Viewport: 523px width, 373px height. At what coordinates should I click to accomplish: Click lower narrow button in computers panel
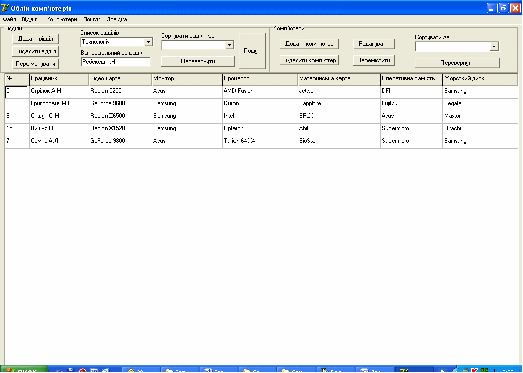click(374, 60)
